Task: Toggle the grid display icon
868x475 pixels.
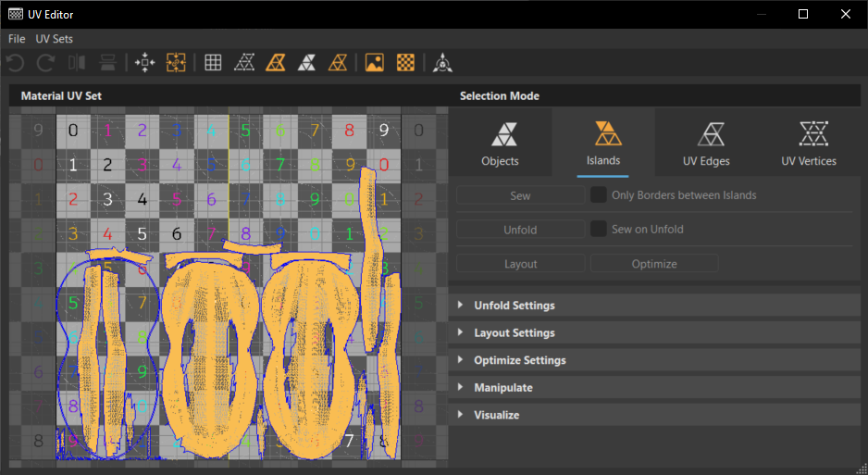Action: pos(213,63)
